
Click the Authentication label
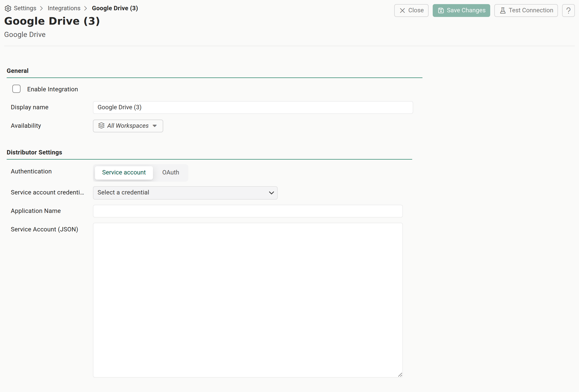click(x=31, y=171)
